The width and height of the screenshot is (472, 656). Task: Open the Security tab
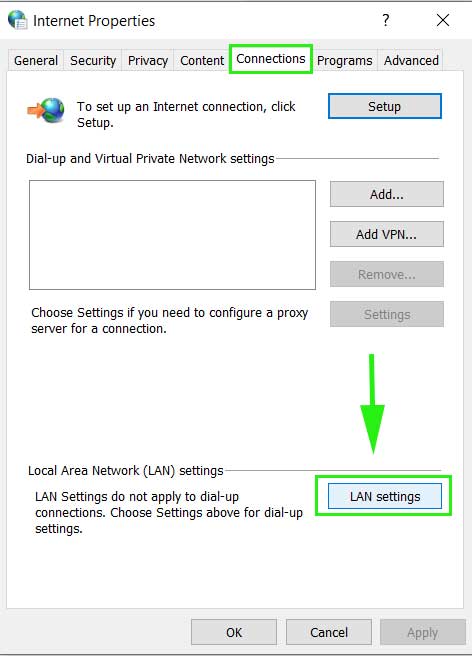pos(93,61)
